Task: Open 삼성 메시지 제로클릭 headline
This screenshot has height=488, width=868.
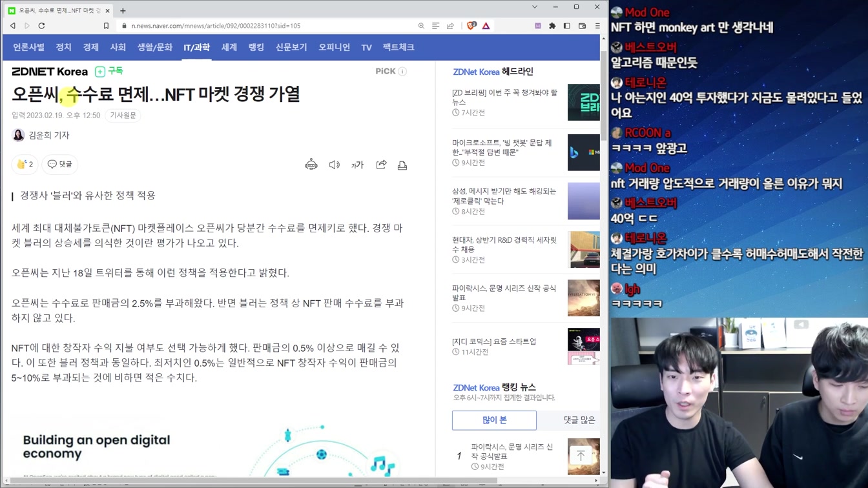Action: pyautogui.click(x=504, y=196)
